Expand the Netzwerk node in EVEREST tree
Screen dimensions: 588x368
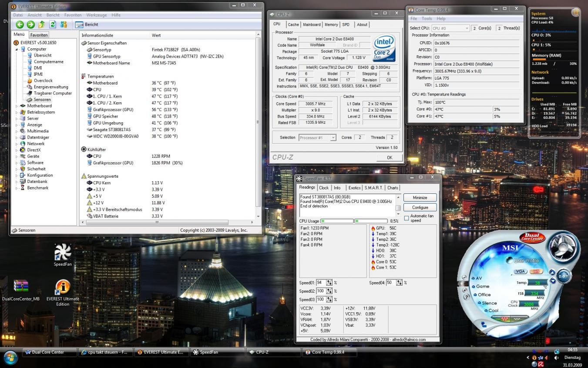pos(17,144)
